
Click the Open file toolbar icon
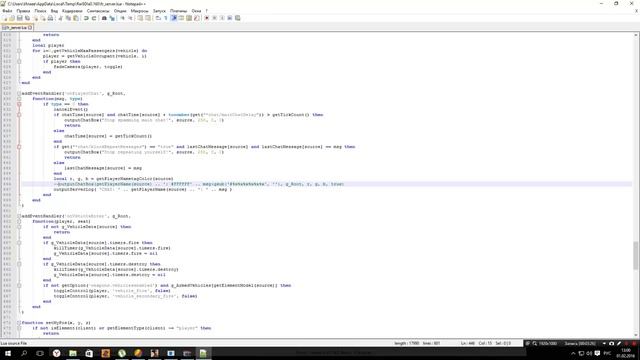click(12, 18)
